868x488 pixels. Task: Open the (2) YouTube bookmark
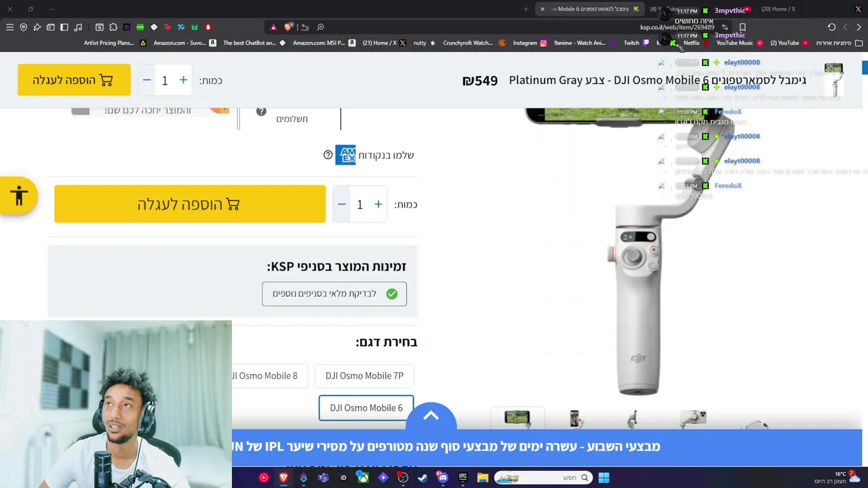coord(789,43)
